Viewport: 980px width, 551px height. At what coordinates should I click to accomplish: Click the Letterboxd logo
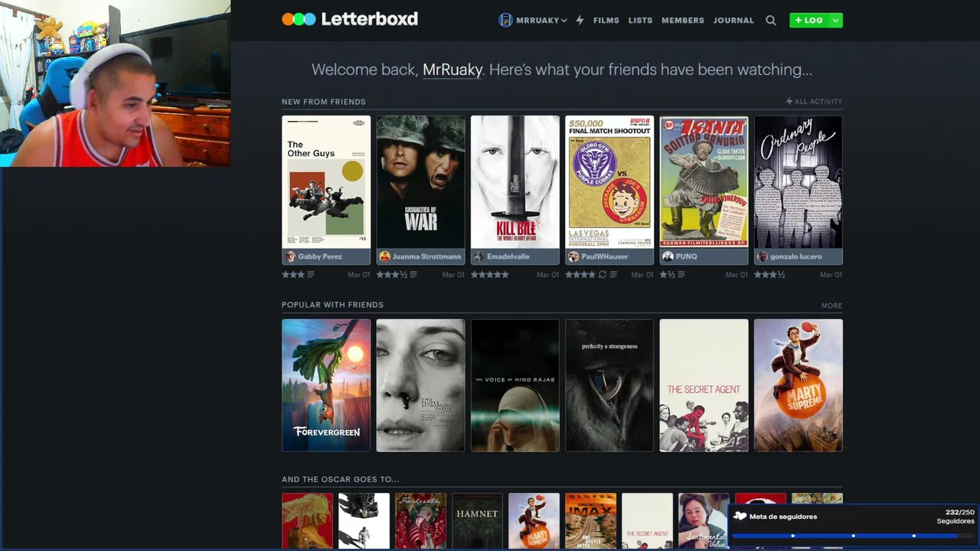350,19
